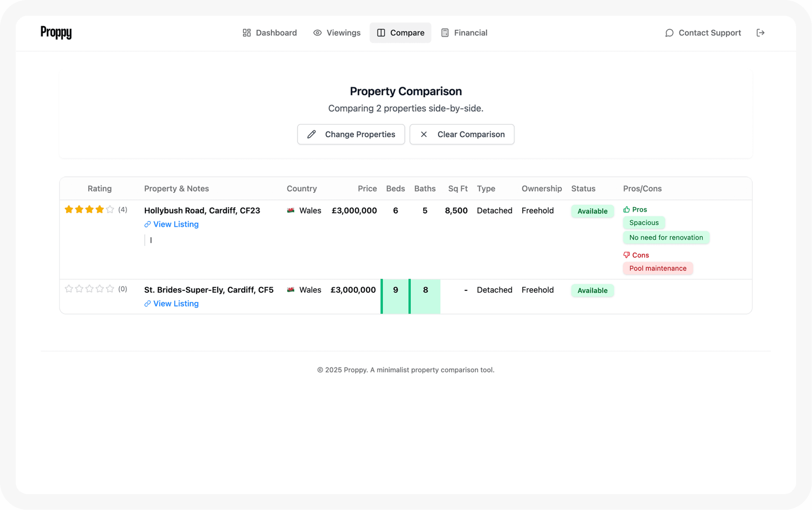
Task: Click the 8,500 Sq Ft value
Action: pos(456,211)
